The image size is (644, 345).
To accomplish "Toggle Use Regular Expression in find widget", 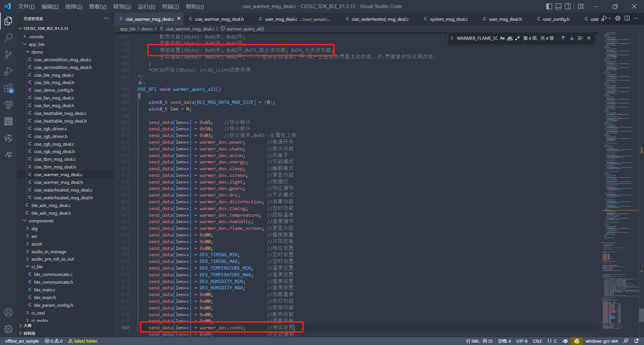I will tap(517, 38).
